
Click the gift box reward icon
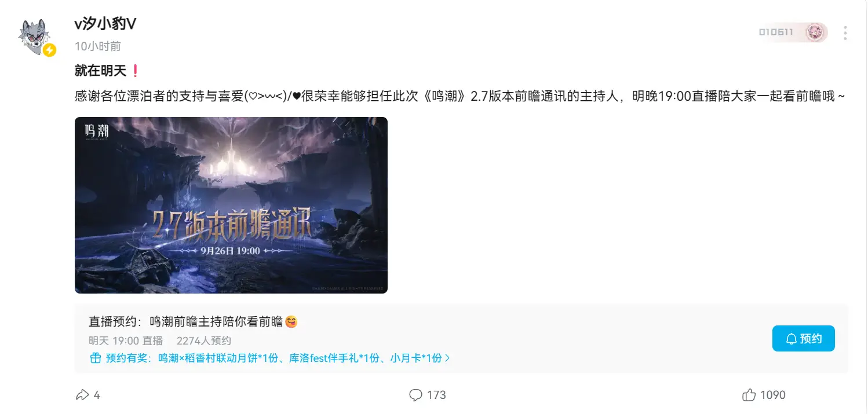point(96,358)
